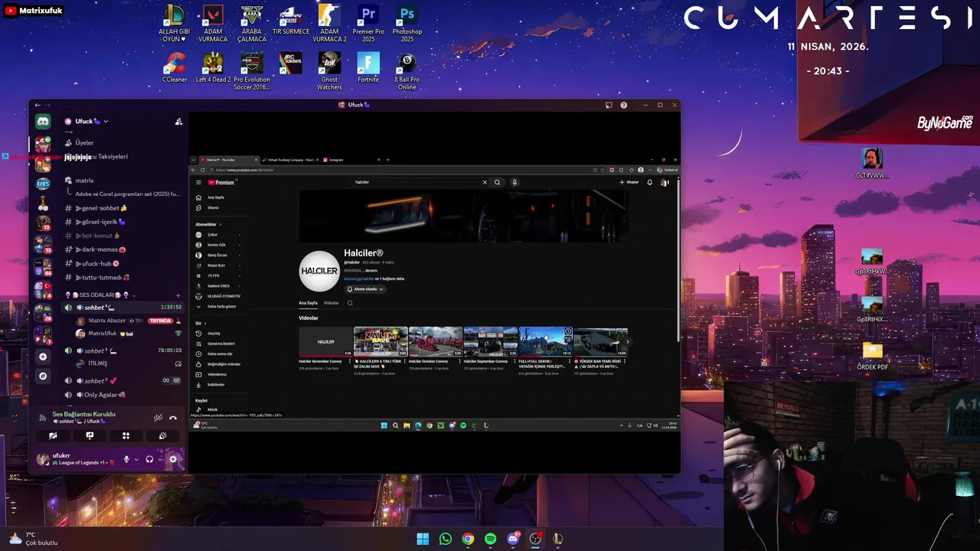Screen dimensions: 980x551
Task: Expand Daha fazla göster in YouTube sidebar
Action: [221, 306]
